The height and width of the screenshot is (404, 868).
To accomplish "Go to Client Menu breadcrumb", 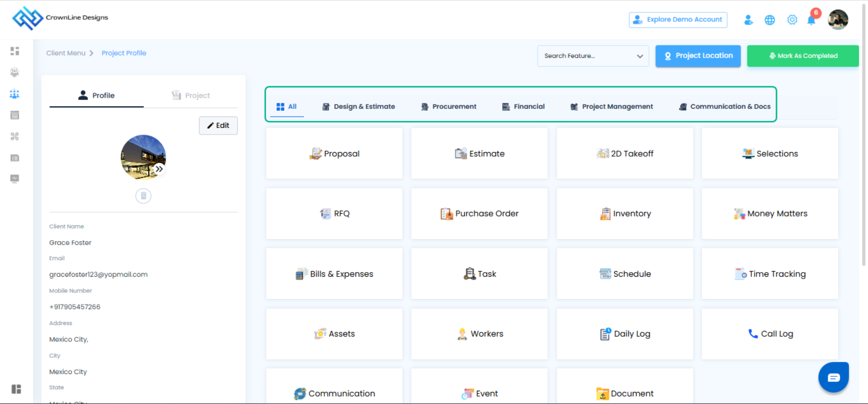I will click(66, 53).
